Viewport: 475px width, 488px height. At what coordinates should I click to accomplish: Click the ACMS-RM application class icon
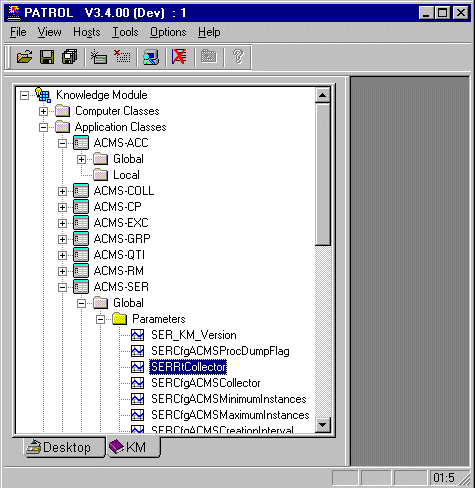(x=81, y=271)
